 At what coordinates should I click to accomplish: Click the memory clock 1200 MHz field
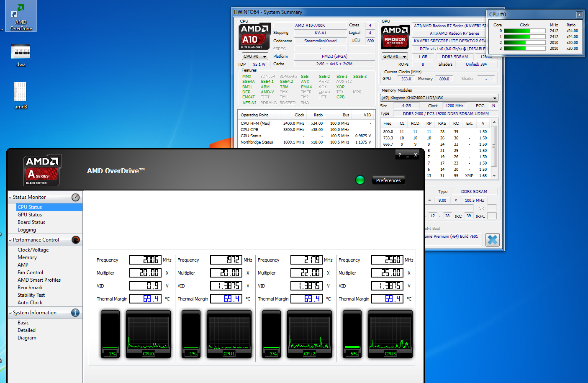pyautogui.click(x=454, y=106)
